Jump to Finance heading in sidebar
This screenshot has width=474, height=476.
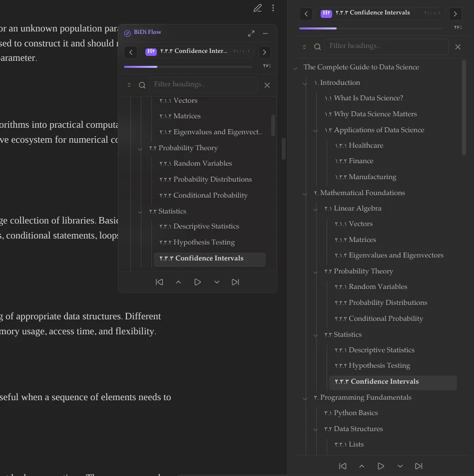[354, 161]
